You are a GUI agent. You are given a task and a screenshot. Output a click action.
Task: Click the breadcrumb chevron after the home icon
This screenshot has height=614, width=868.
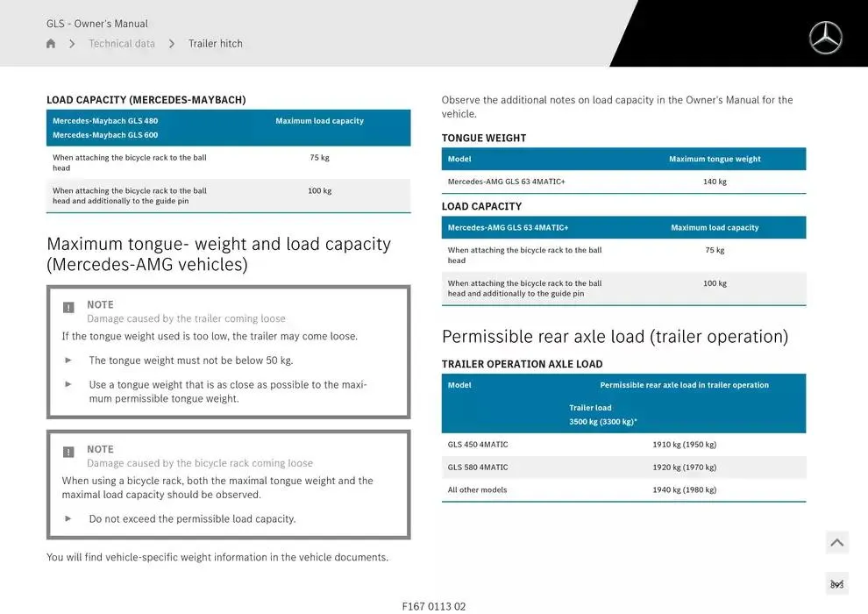[x=72, y=44]
